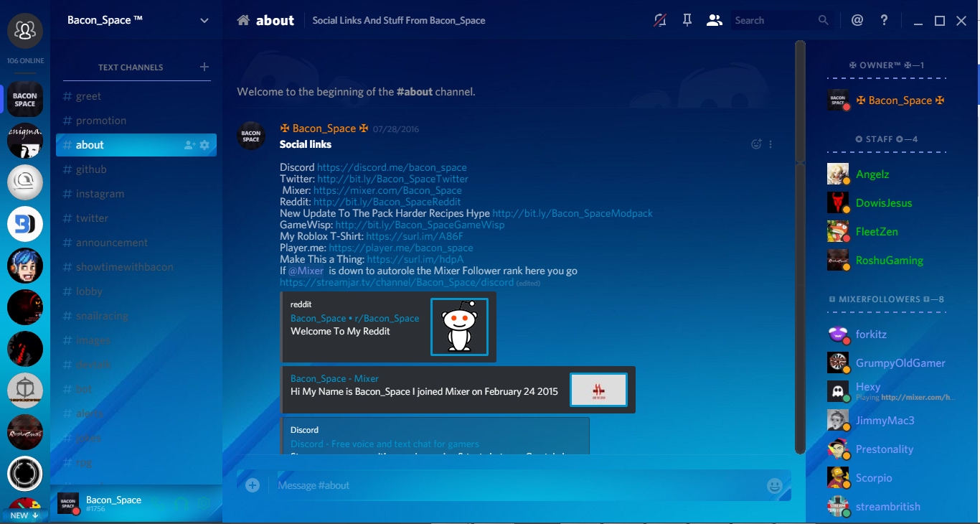
Task: Toggle deafen with the headphones icon
Action: [x=181, y=504]
